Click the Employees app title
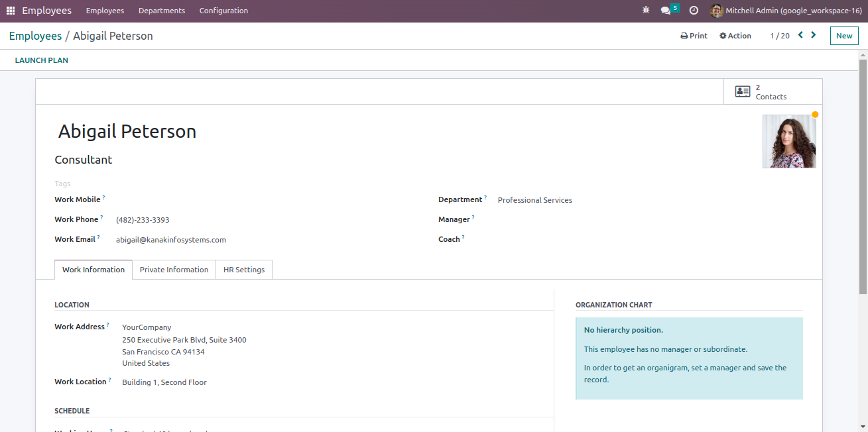 (46, 11)
